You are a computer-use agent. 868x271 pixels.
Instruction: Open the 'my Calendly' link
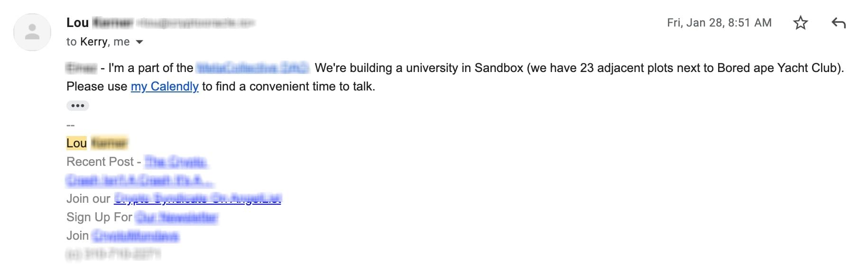[165, 86]
